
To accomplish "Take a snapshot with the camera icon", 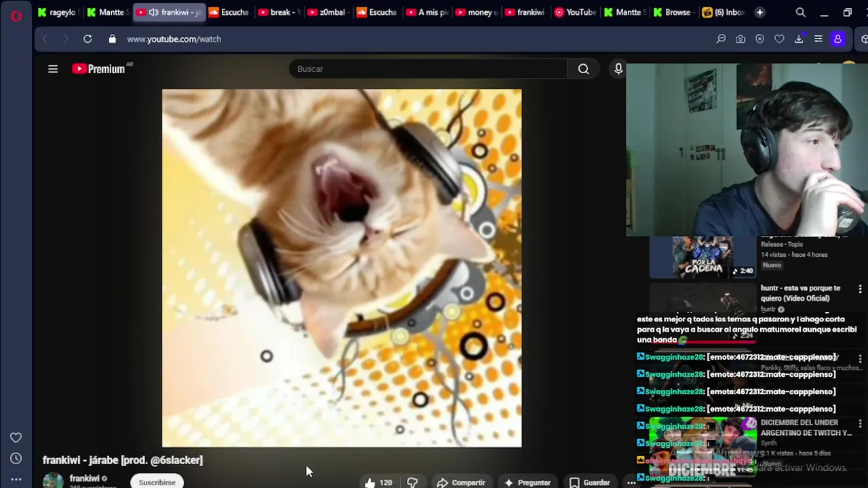I will coord(741,39).
